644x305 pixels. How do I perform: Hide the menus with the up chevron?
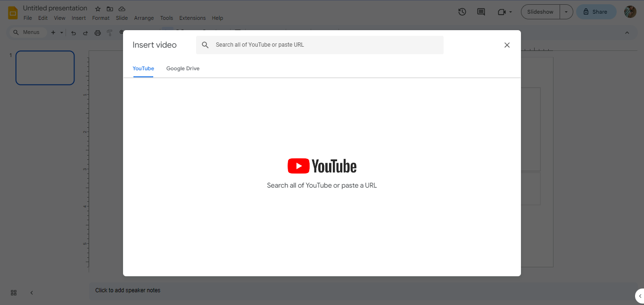tap(627, 33)
